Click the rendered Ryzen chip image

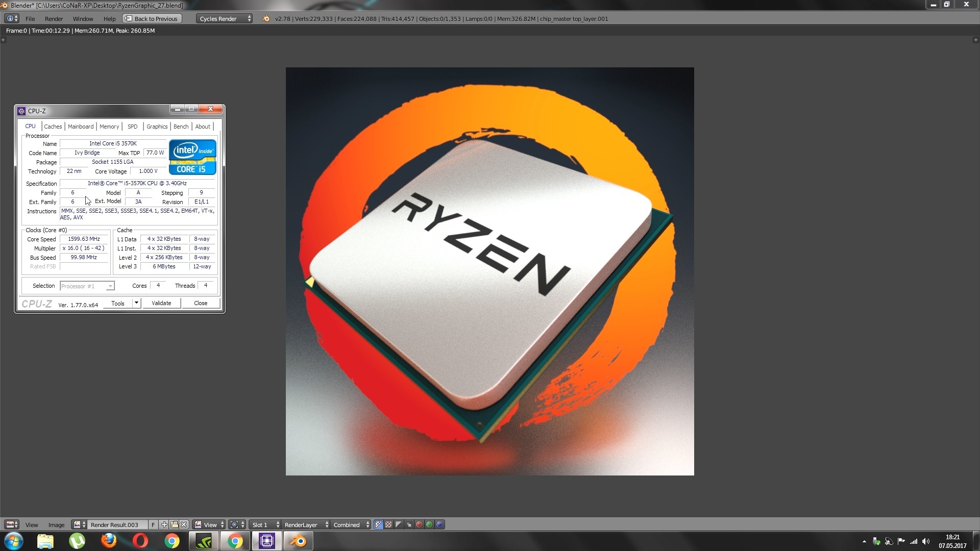click(x=489, y=271)
